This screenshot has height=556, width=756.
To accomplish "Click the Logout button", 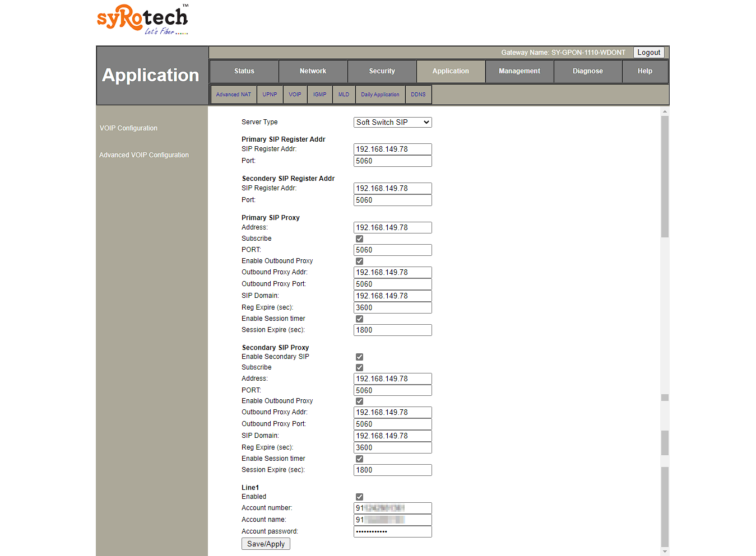I will tap(648, 53).
